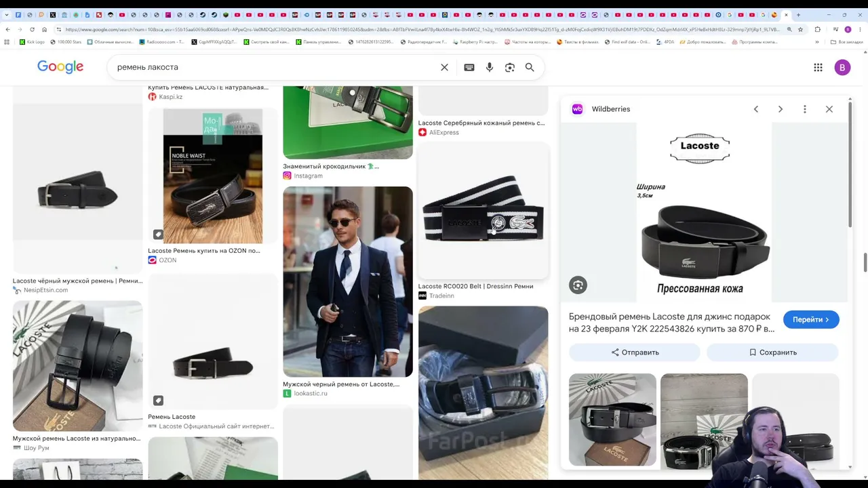Open the Chrome profile avatar in toolbar

[x=848, y=29]
